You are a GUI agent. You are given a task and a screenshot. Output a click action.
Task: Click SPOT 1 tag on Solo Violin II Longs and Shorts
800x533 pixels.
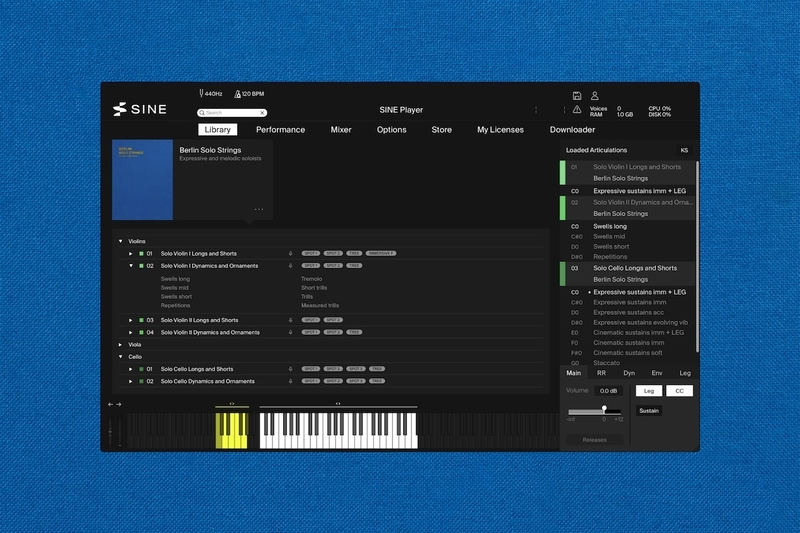pyautogui.click(x=311, y=320)
